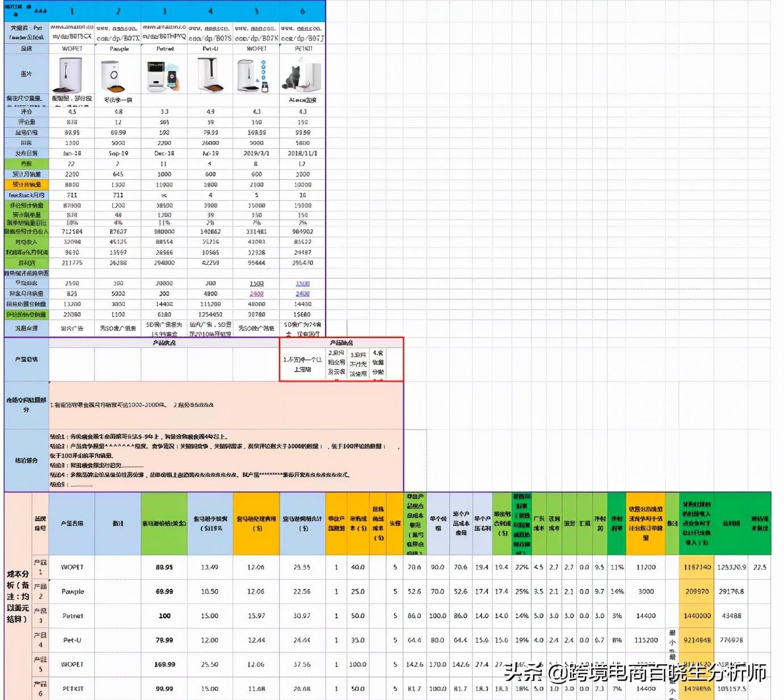Open the Amazon URL in column 3
The height and width of the screenshot is (700, 784).
[165, 32]
